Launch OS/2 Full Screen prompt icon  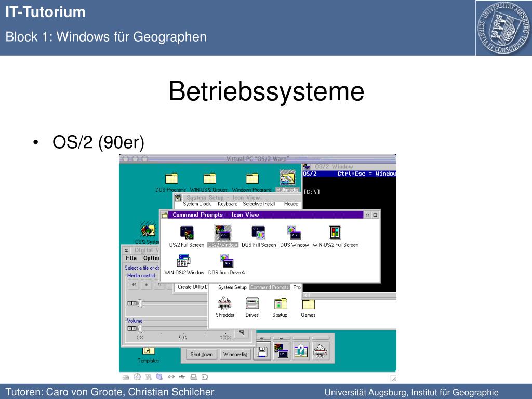[187, 233]
